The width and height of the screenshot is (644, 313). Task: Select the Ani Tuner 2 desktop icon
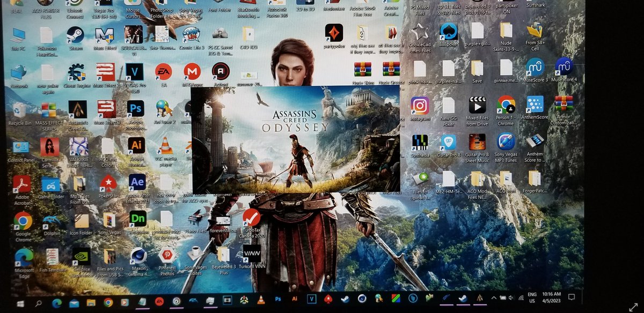[164, 111]
